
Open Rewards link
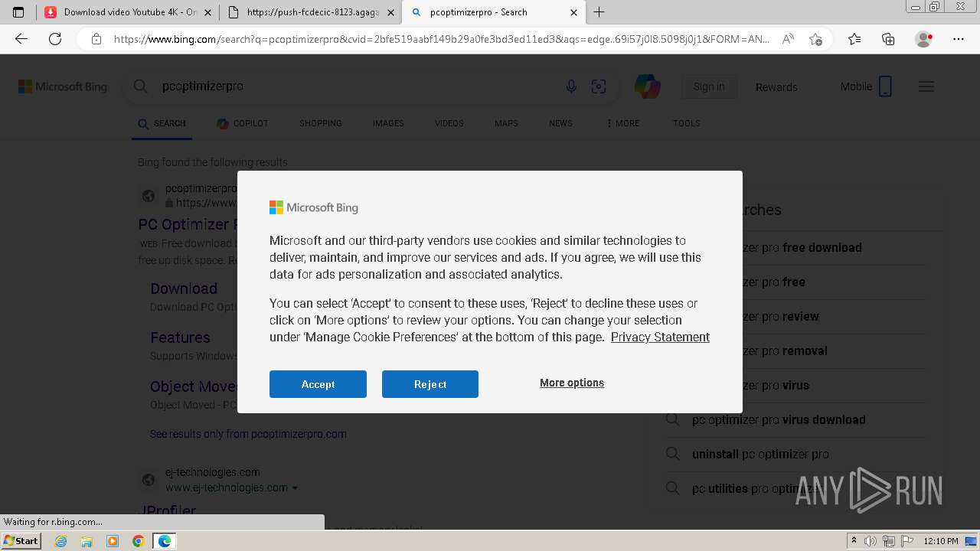pyautogui.click(x=776, y=87)
